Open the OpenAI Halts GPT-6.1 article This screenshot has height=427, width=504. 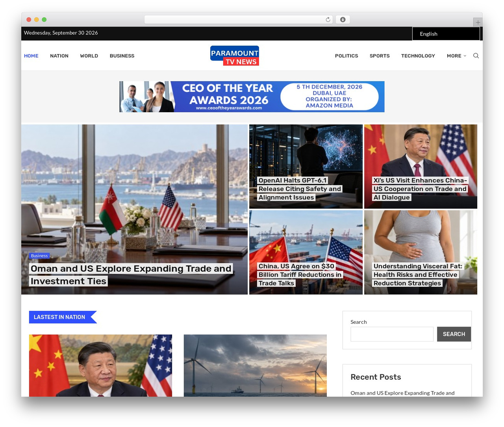[299, 189]
